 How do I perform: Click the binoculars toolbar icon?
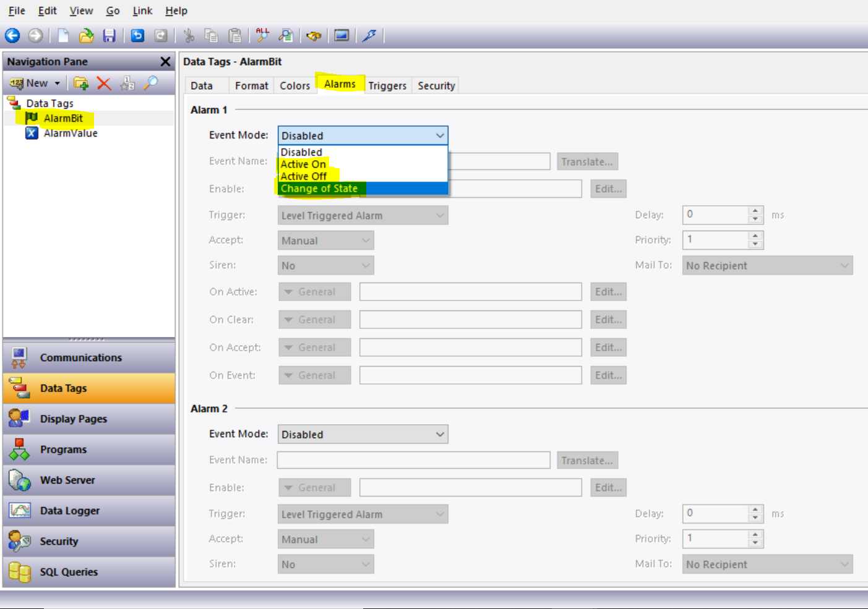coord(314,36)
